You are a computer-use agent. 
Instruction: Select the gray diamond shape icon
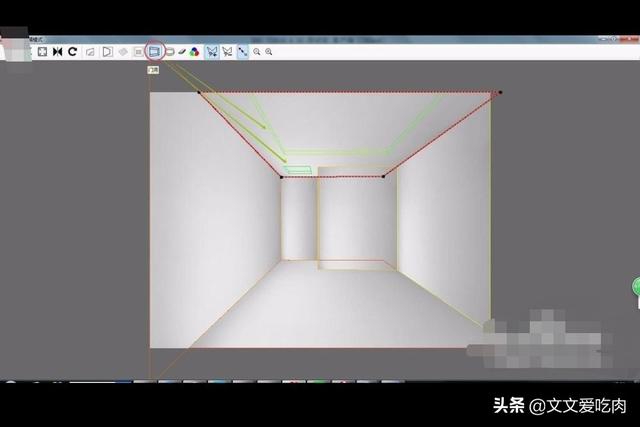point(123,50)
